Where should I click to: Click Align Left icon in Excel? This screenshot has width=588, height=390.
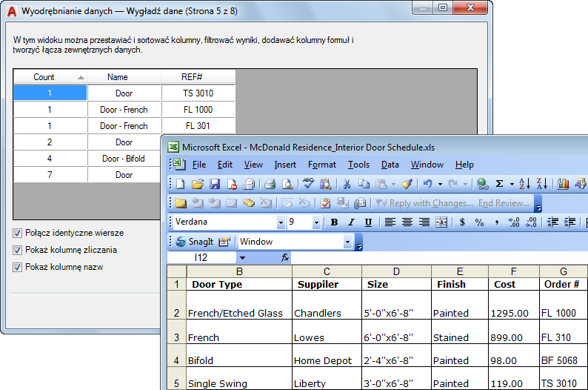tap(390, 222)
